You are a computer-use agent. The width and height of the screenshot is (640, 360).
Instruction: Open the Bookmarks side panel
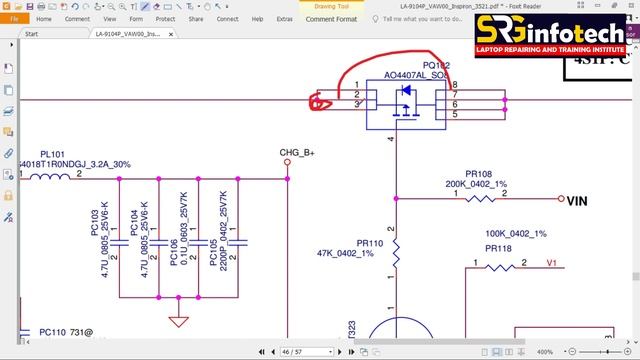click(x=8, y=69)
